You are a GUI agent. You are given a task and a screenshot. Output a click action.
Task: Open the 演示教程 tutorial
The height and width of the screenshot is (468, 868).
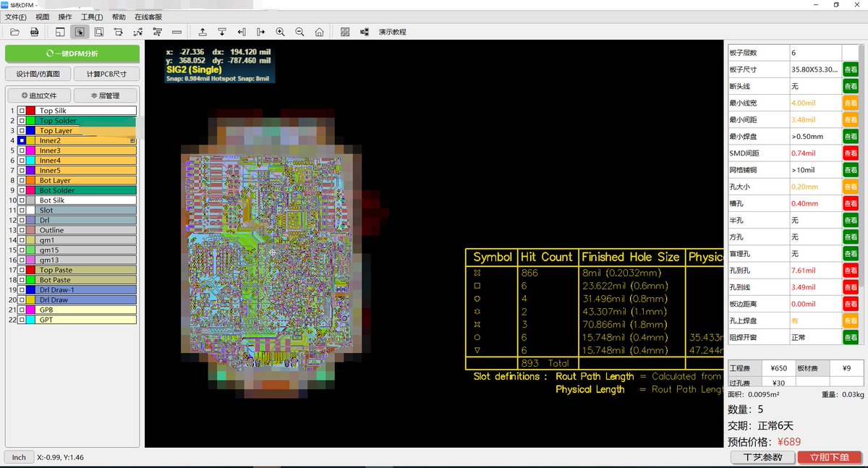(393, 32)
